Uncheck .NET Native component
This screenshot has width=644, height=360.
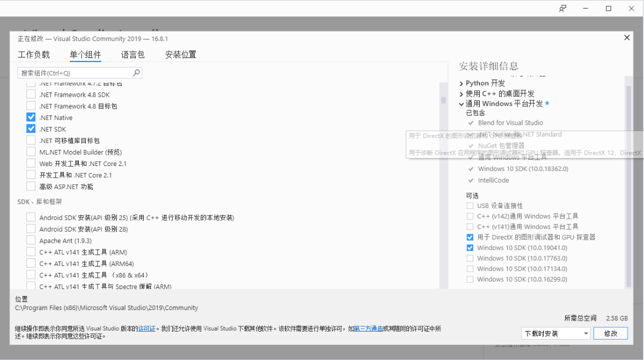(31, 117)
